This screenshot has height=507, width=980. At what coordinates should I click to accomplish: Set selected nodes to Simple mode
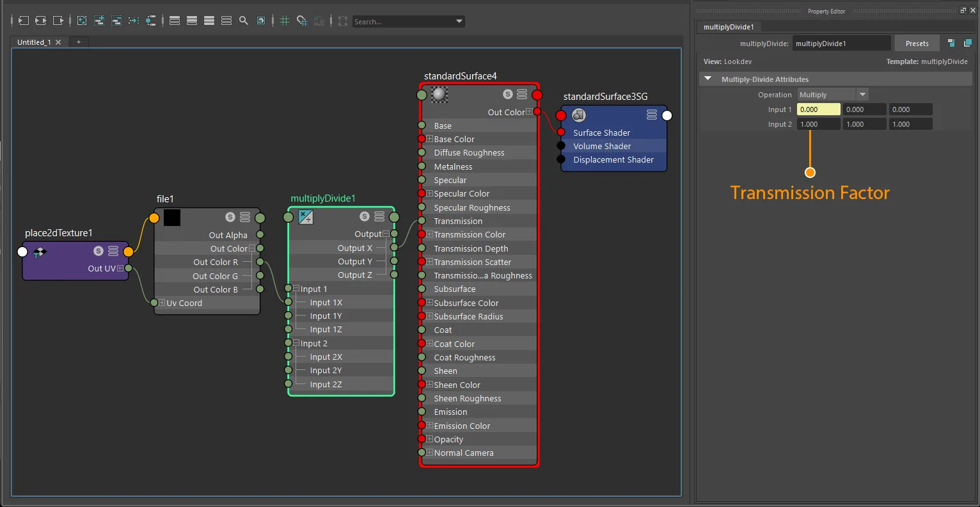click(x=175, y=20)
